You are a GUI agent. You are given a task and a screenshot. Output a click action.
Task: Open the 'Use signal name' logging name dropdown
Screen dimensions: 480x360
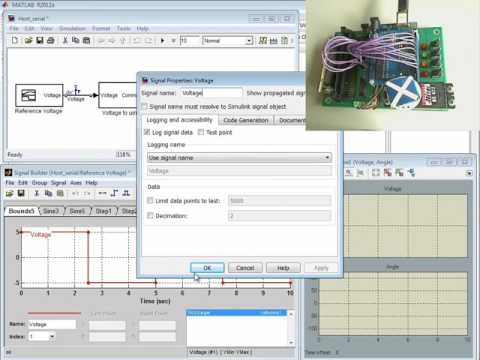pyautogui.click(x=239, y=157)
